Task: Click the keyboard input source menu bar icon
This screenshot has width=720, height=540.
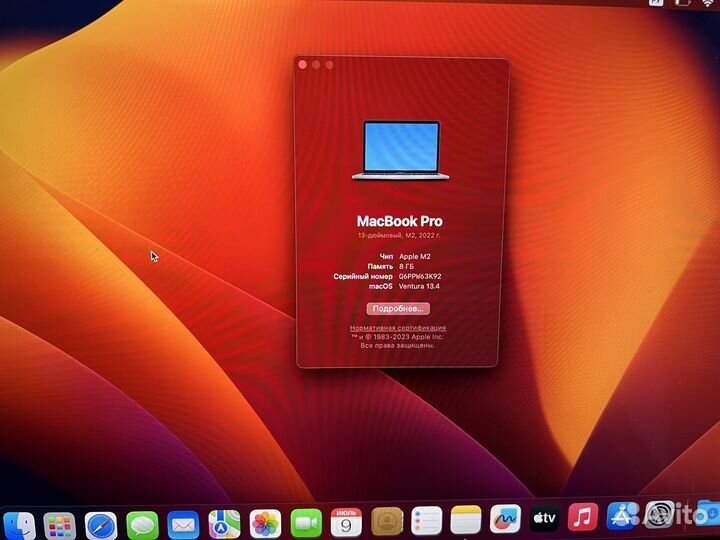Action: (x=656, y=2)
